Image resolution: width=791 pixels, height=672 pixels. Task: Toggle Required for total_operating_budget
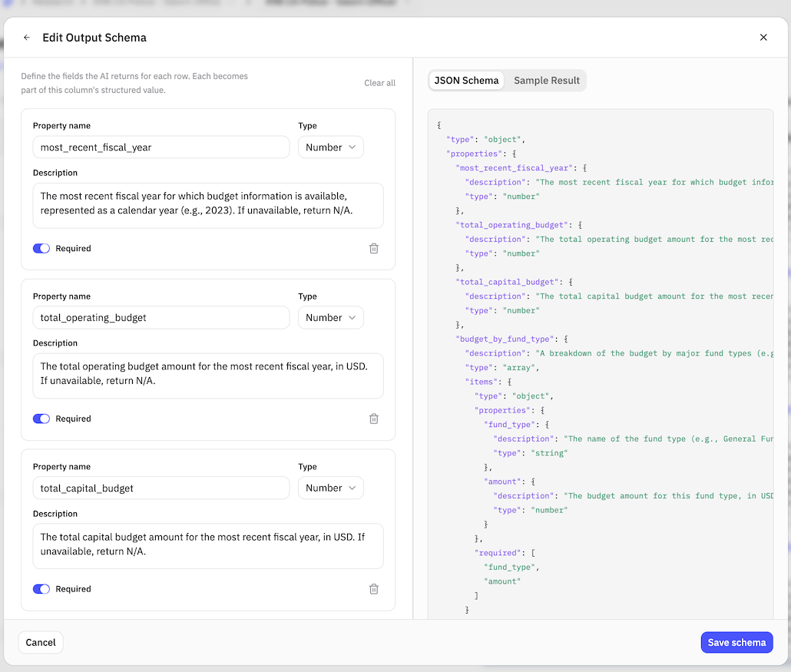(41, 419)
